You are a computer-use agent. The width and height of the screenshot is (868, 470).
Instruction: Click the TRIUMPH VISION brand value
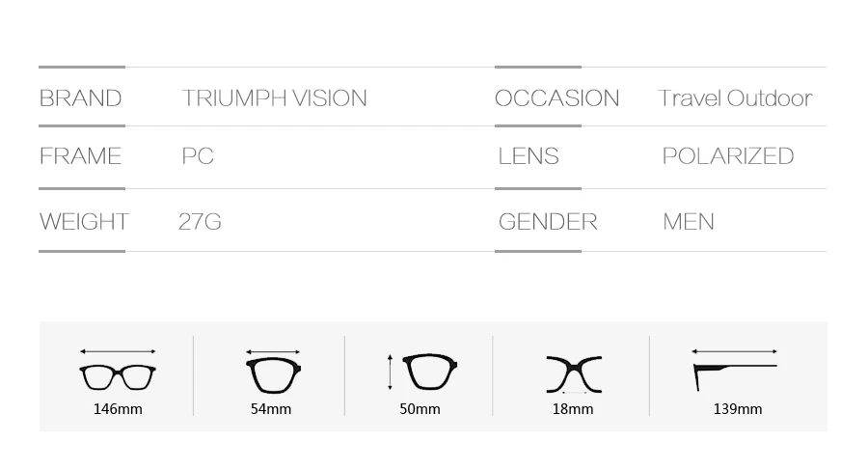pos(274,98)
